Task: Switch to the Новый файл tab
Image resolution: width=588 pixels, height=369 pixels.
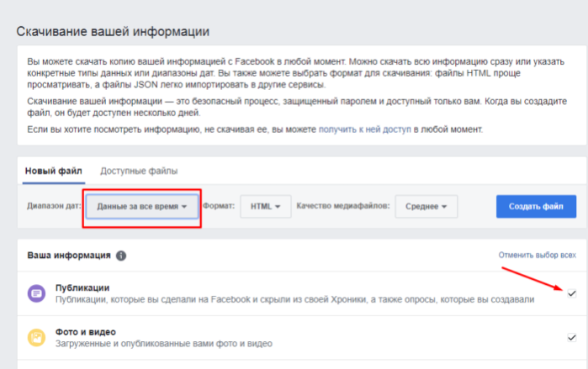Action: (54, 171)
